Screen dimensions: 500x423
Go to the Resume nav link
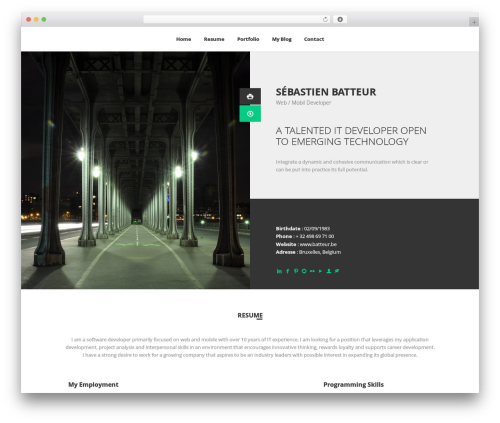point(214,39)
